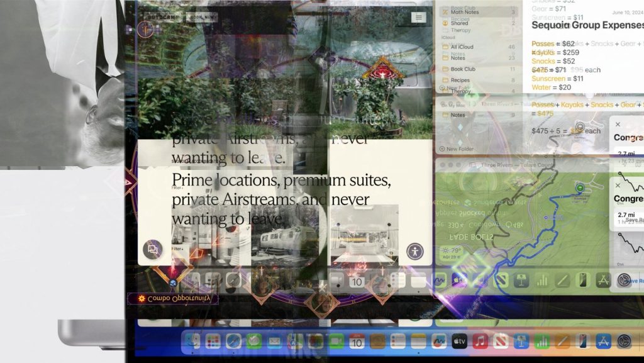The width and height of the screenshot is (644, 363).
Task: Open Apple TV from the Dock
Action: (x=459, y=342)
